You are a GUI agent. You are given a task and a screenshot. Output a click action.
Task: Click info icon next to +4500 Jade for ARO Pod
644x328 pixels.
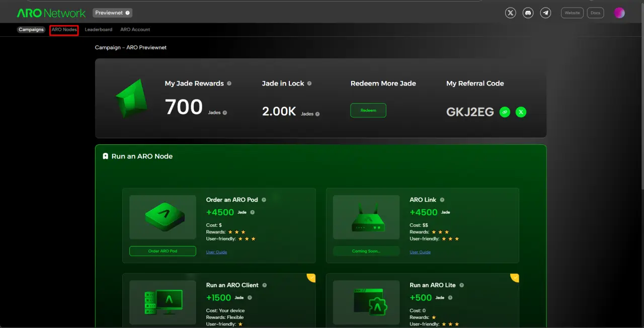point(253,212)
